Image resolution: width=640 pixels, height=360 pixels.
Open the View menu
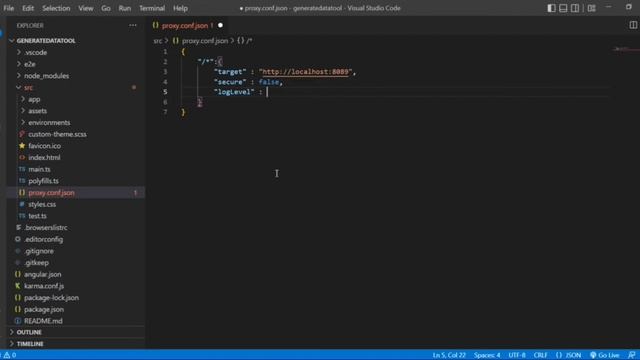point(86,8)
